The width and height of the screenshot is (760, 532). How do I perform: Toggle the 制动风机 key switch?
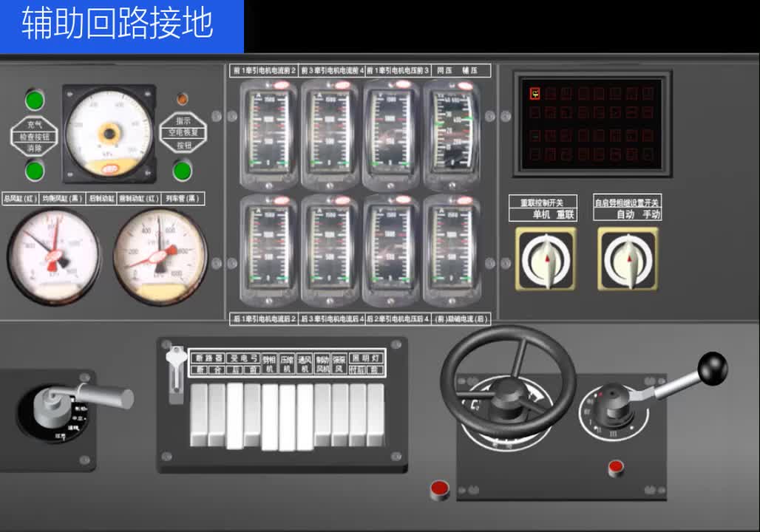[x=323, y=415]
